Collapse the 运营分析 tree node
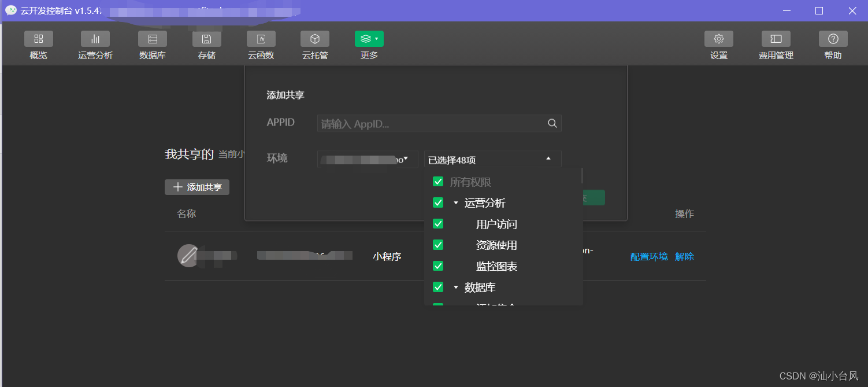 coord(456,203)
